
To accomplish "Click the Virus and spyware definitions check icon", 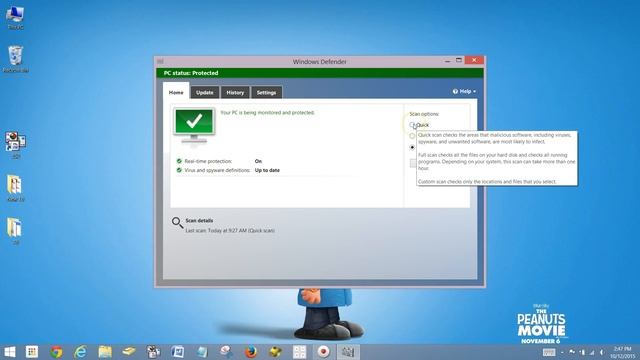I will (x=179, y=170).
